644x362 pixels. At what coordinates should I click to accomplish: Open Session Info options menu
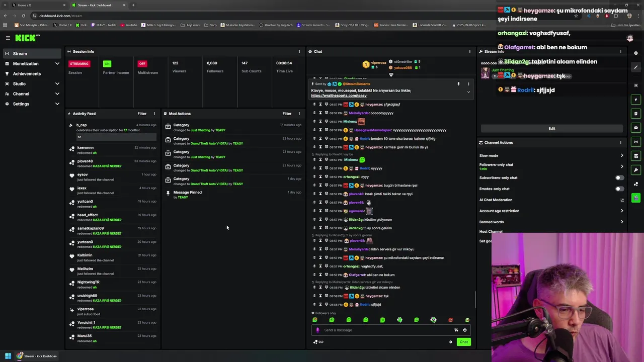299,51
